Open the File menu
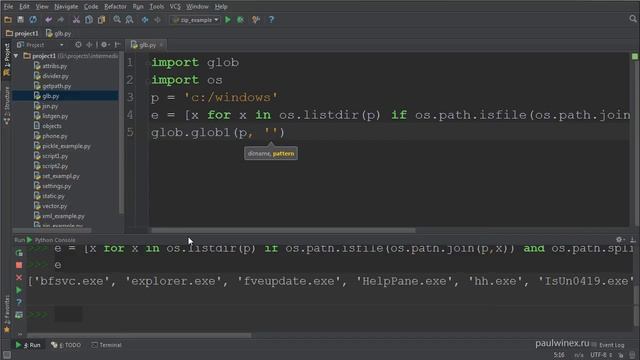This screenshot has height=360, width=640. 8,7
